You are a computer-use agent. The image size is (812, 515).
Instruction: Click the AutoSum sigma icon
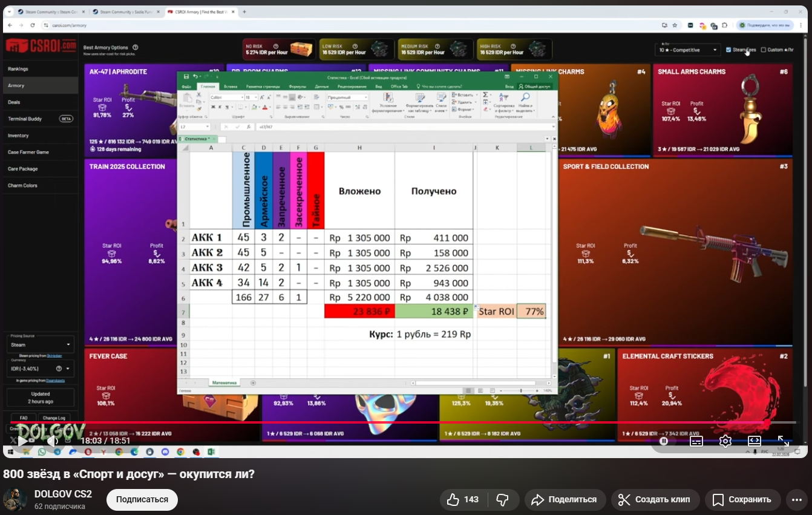pyautogui.click(x=485, y=95)
